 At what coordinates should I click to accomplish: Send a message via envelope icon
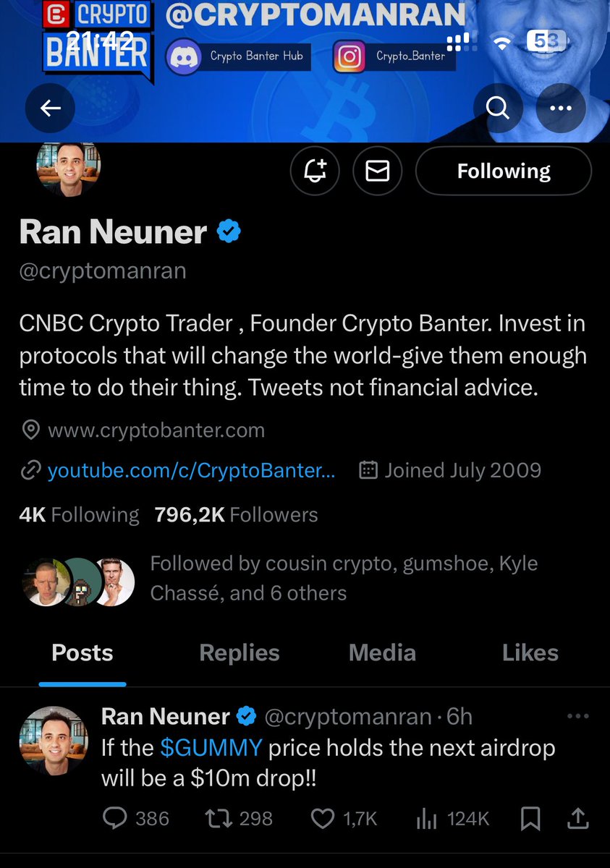(x=377, y=171)
